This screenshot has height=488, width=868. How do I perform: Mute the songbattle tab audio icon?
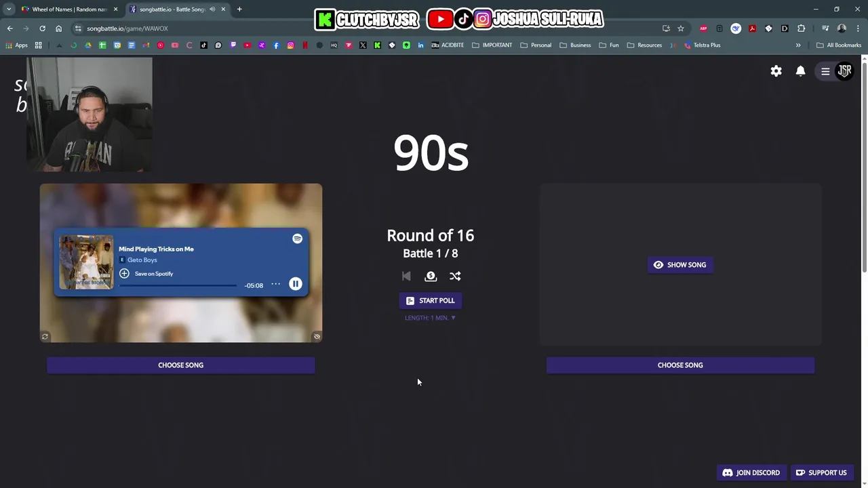tap(212, 9)
